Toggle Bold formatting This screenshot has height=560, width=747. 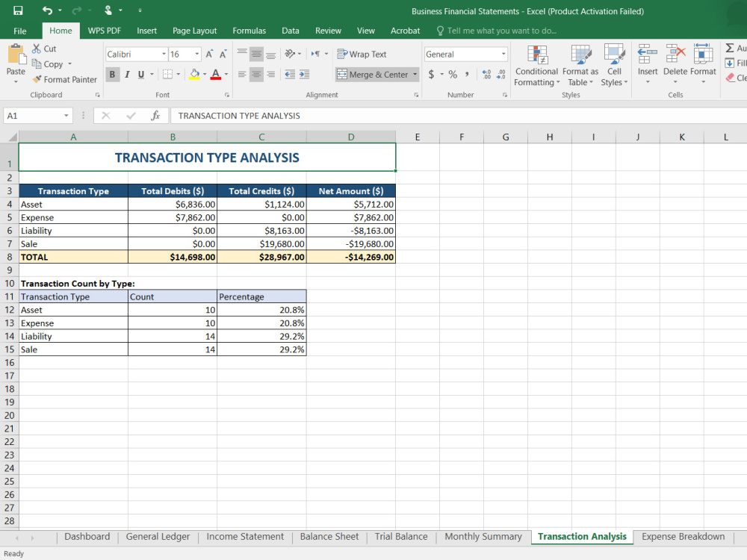pos(113,74)
